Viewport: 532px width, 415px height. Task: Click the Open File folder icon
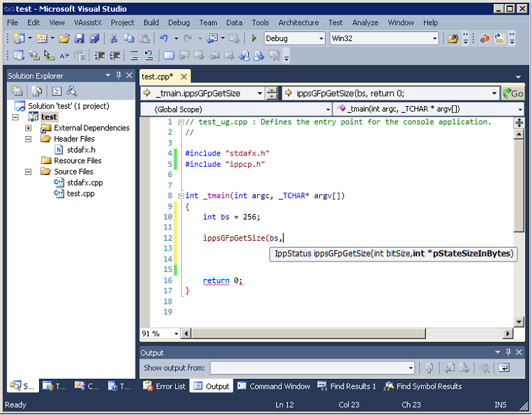tap(64, 38)
